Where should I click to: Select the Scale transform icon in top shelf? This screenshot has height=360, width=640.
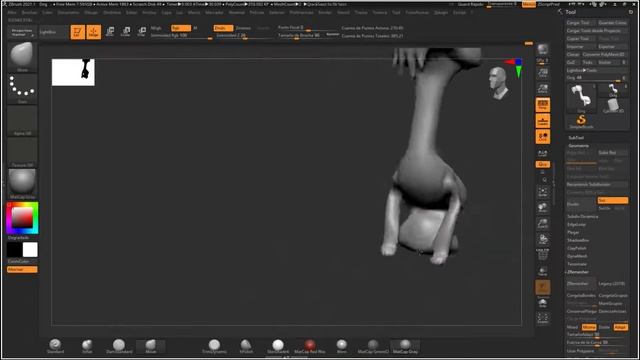pos(126,32)
